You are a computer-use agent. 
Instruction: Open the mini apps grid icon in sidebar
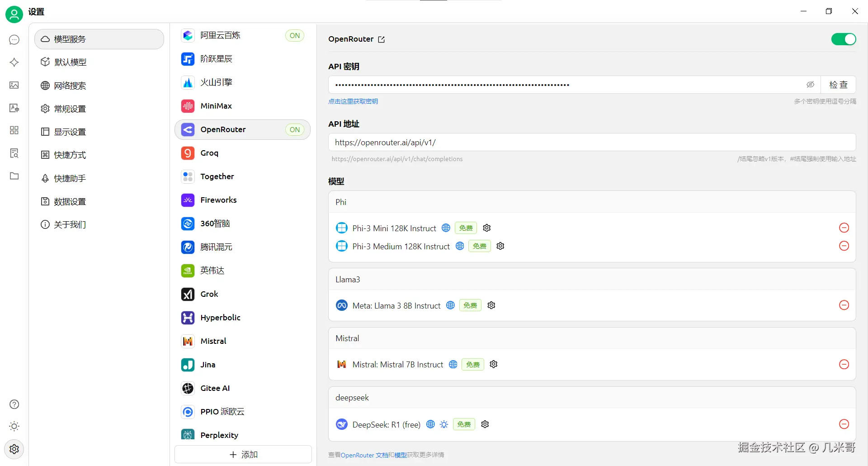(x=14, y=130)
